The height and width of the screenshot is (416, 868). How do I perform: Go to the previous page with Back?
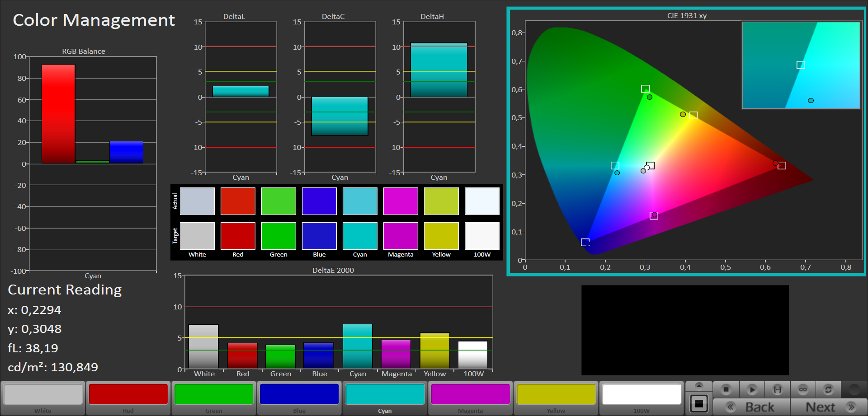tap(751, 407)
